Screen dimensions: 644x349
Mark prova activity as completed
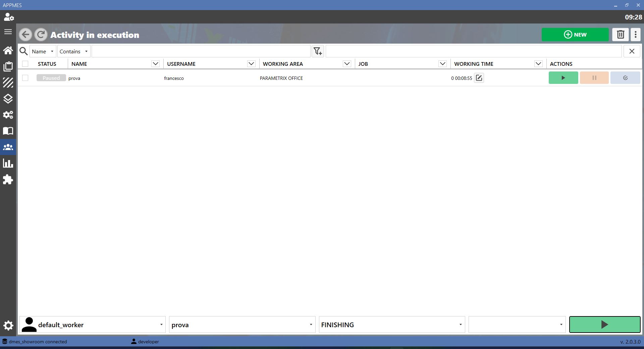(x=625, y=78)
